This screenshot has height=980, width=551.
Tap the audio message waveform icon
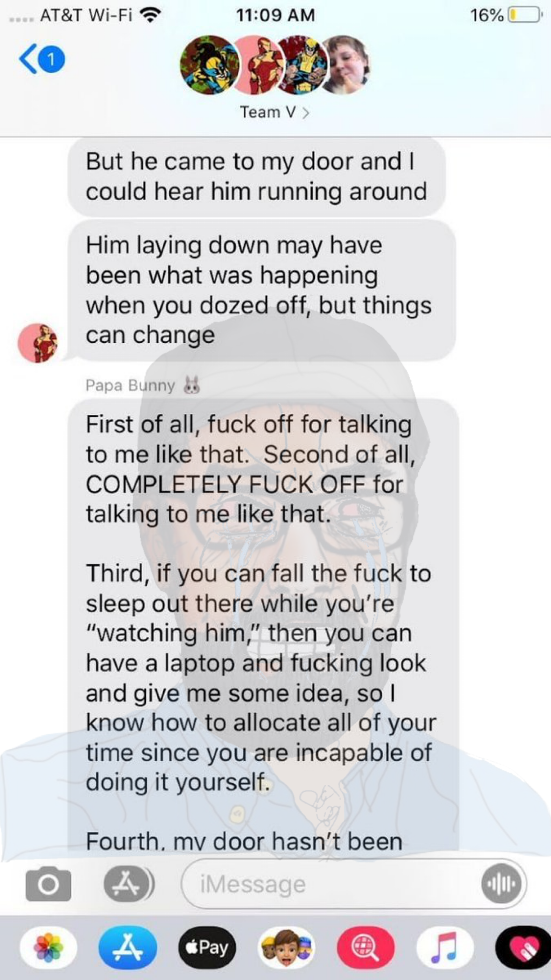[500, 884]
